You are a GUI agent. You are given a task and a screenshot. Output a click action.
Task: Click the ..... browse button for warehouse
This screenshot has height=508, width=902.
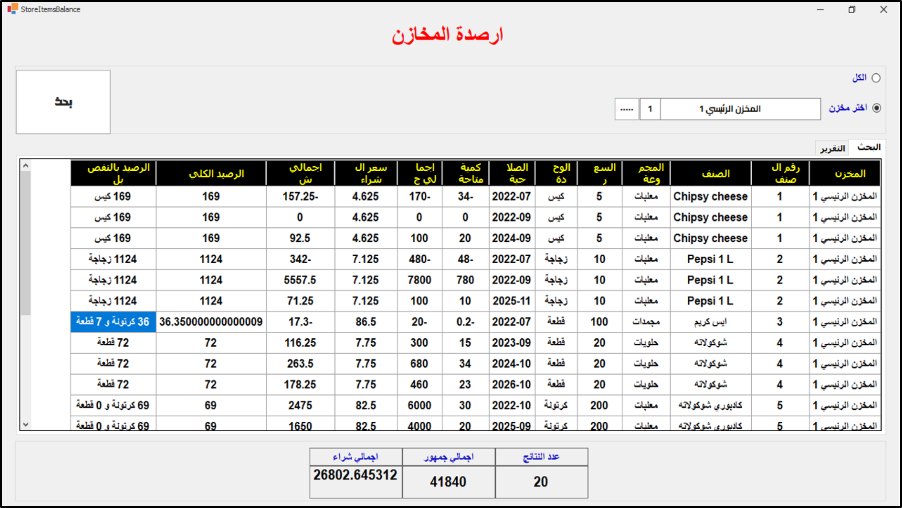(x=626, y=109)
